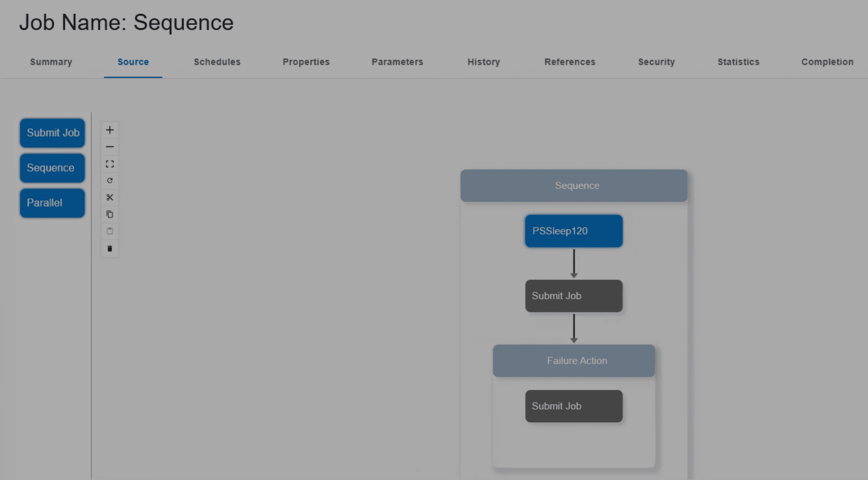
Task: Go to the History tab
Action: (x=484, y=62)
